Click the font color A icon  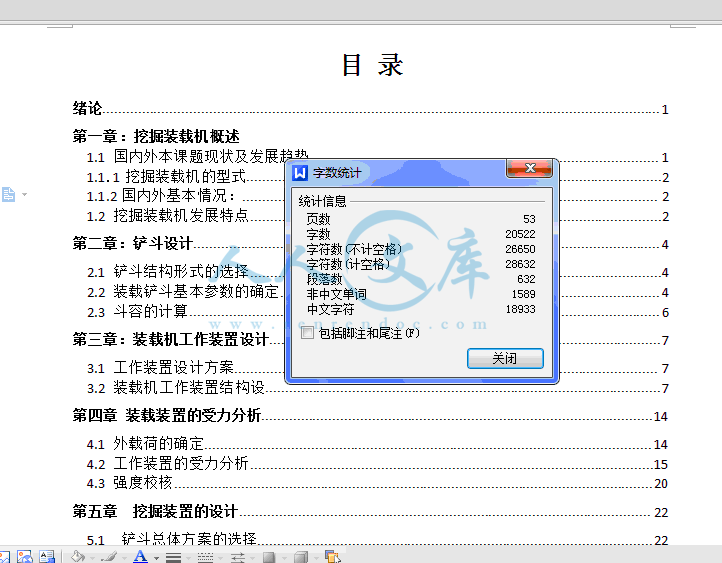[140, 557]
